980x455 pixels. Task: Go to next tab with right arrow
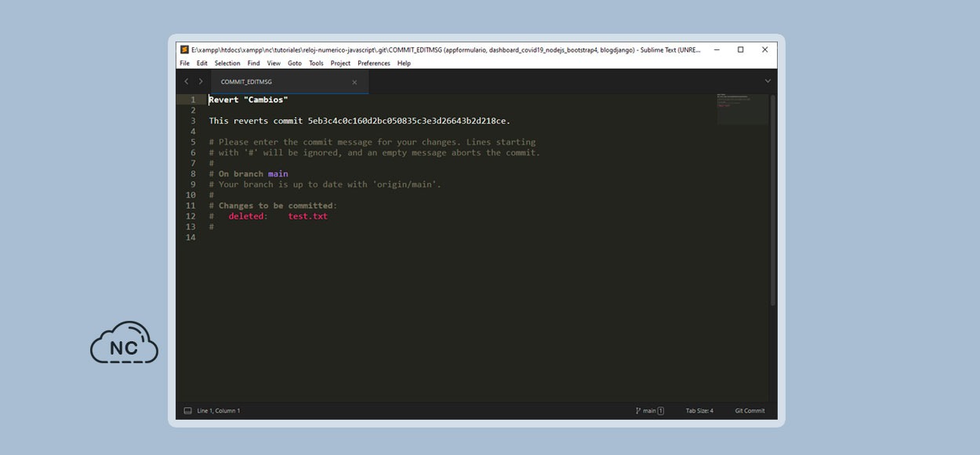click(x=201, y=82)
